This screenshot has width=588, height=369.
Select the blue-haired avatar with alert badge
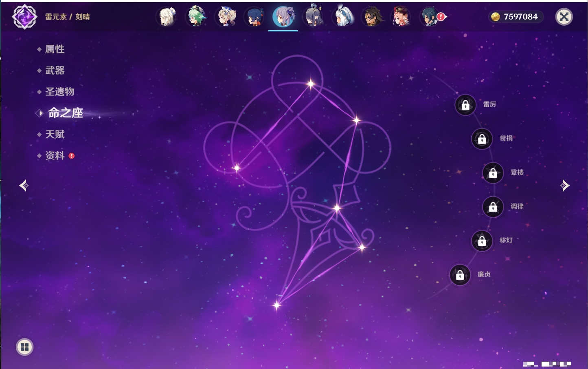[x=430, y=17]
